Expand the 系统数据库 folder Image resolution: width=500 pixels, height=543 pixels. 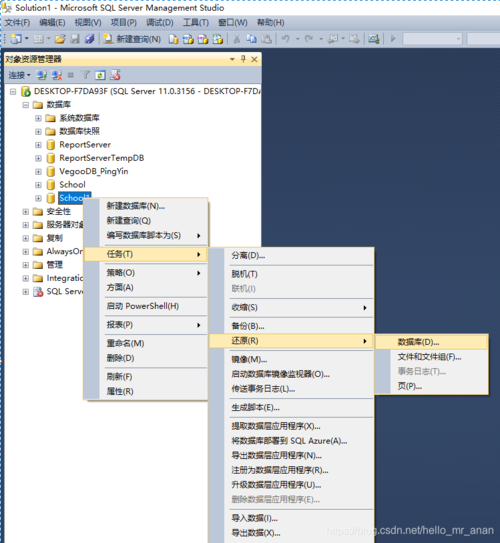[x=38, y=118]
